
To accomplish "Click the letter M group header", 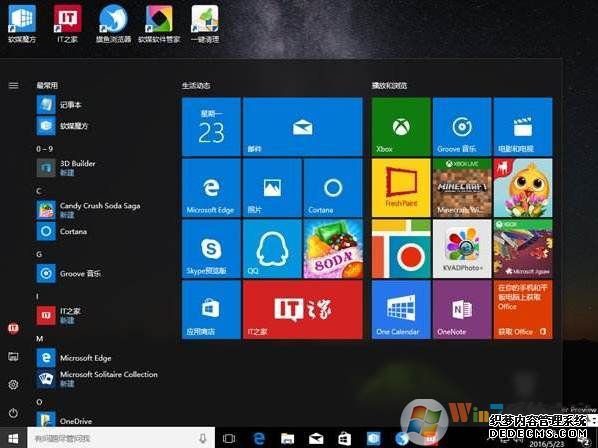I will pyautogui.click(x=40, y=338).
